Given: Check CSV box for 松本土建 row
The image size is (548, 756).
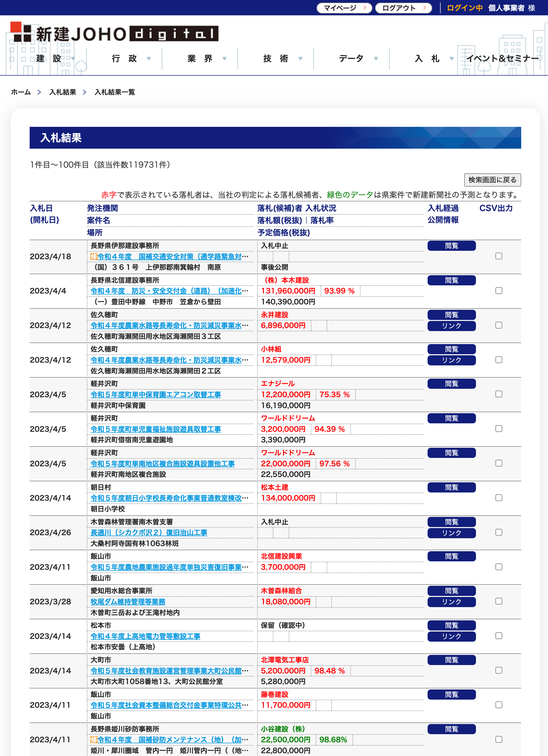Looking at the screenshot, I should coord(499,498).
